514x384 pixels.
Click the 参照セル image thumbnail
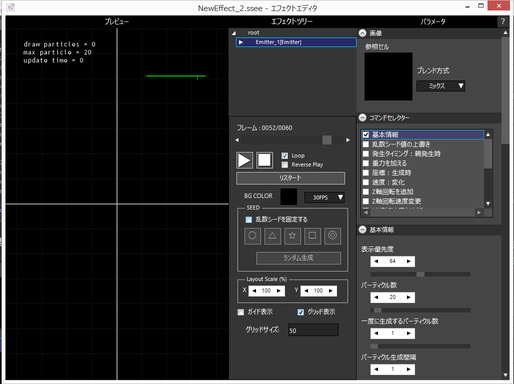tap(388, 76)
